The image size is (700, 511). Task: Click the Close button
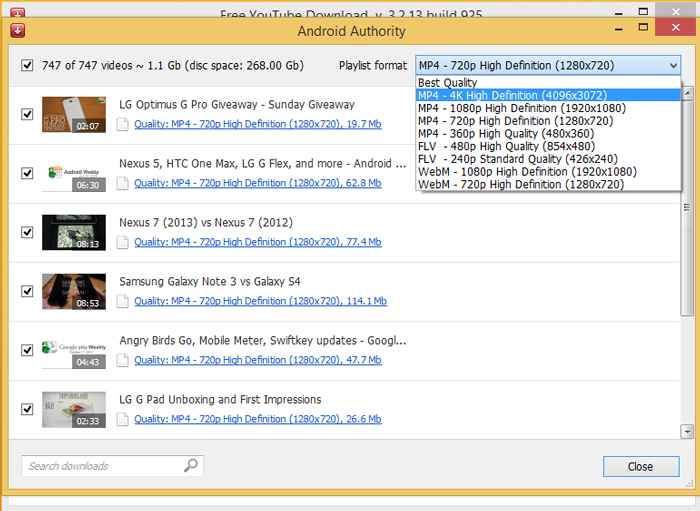[641, 466]
